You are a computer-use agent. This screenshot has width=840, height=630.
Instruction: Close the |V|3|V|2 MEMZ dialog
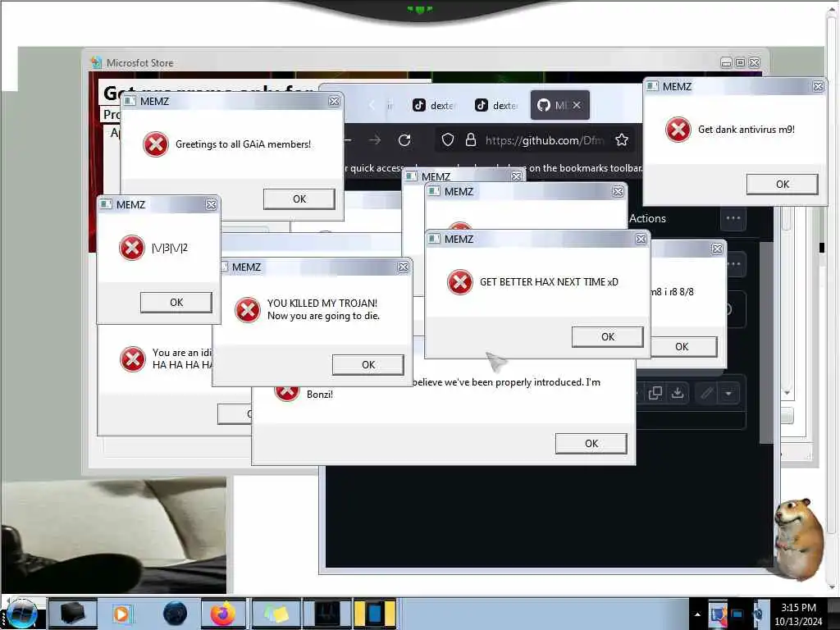(211, 204)
